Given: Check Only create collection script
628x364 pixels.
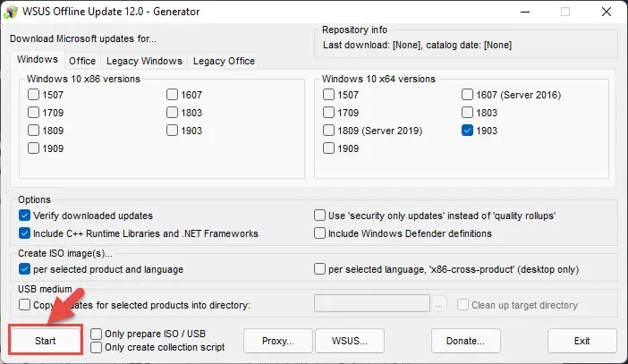Looking at the screenshot, I should [96, 347].
